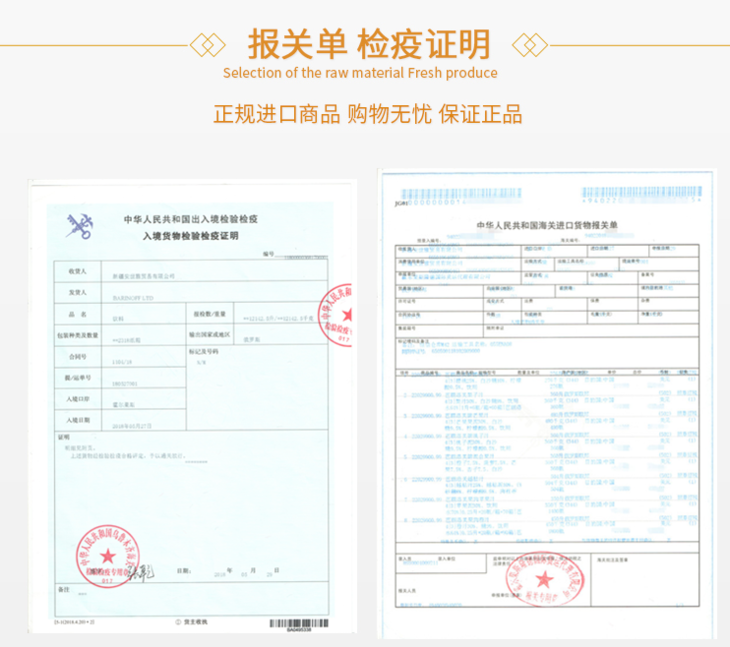Click the 'Selection of the raw material' subtitle
The width and height of the screenshot is (730, 647).
click(x=360, y=73)
